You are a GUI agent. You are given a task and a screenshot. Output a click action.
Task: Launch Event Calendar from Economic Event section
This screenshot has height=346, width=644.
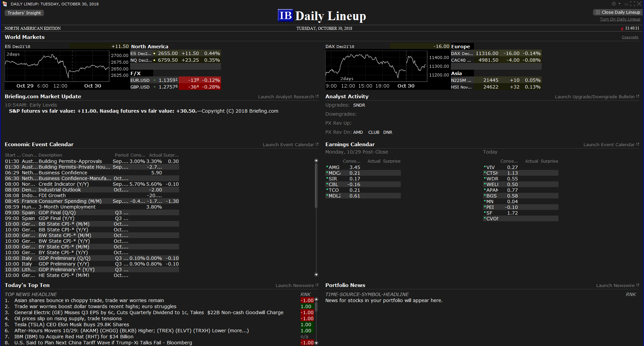(x=290, y=145)
